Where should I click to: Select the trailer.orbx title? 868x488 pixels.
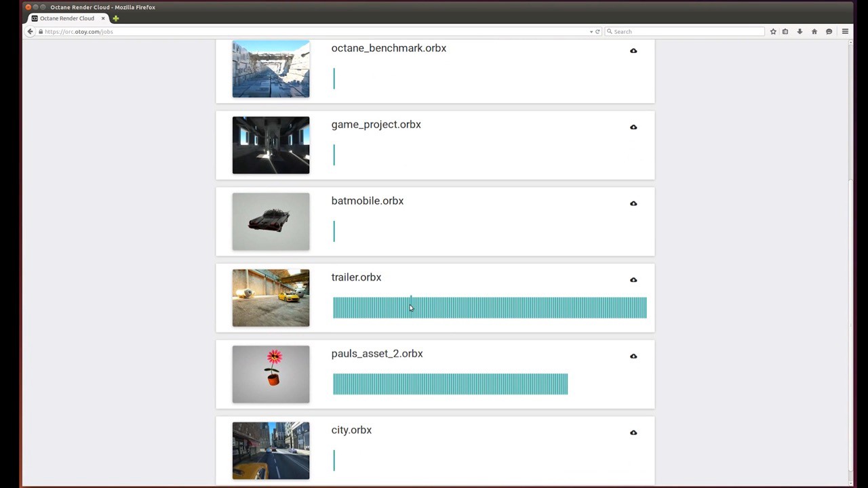[x=356, y=277]
